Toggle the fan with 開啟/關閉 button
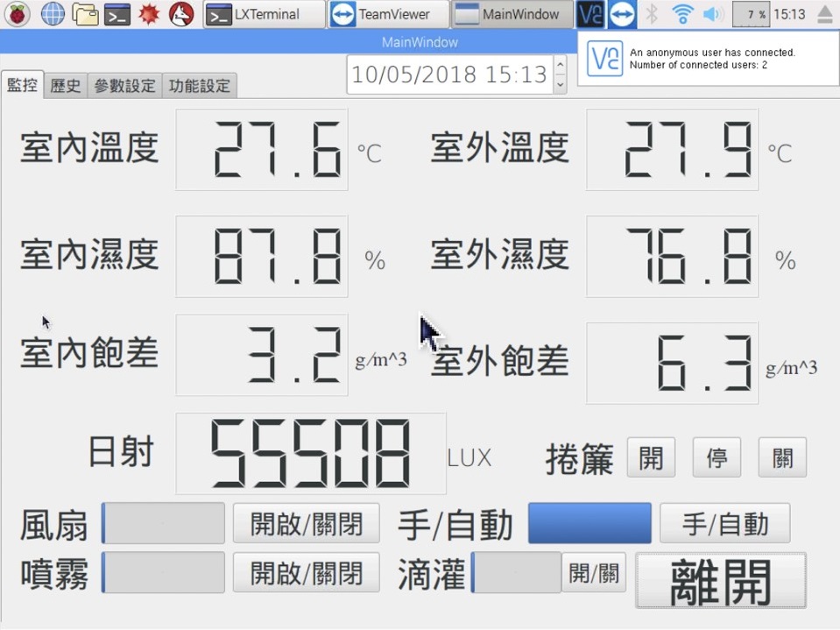Screen dimensions: 840x630 [x=306, y=524]
